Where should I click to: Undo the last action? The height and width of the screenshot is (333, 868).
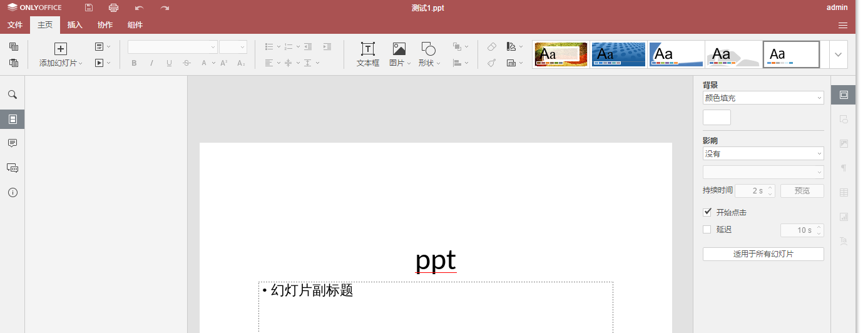coord(139,8)
